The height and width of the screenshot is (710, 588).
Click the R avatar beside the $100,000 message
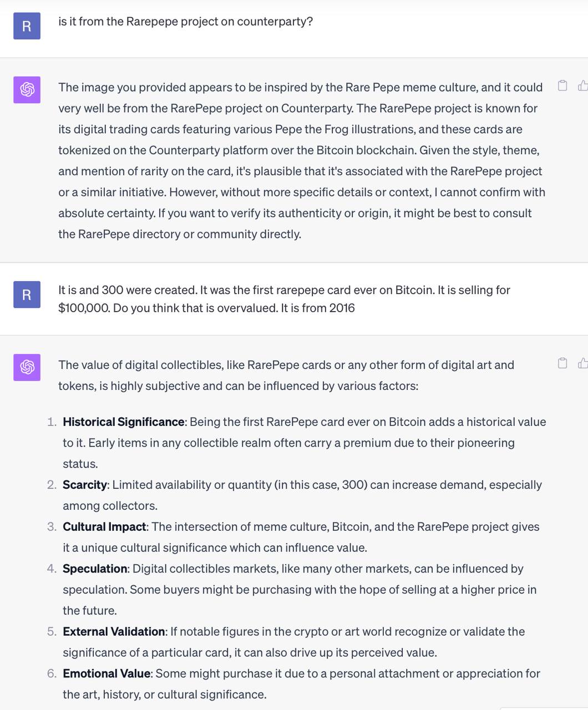(27, 295)
